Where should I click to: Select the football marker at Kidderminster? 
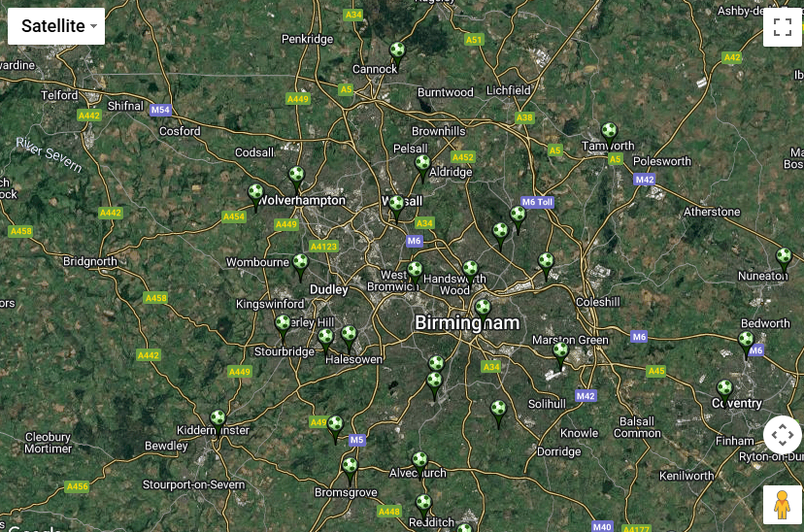pos(218,422)
